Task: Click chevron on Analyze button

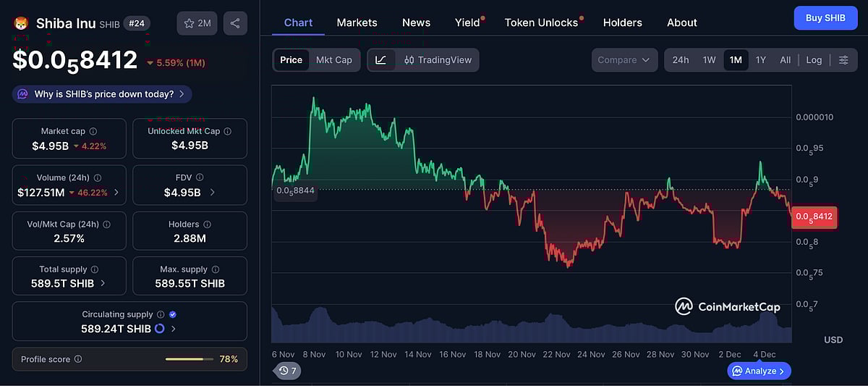Action: pos(782,371)
